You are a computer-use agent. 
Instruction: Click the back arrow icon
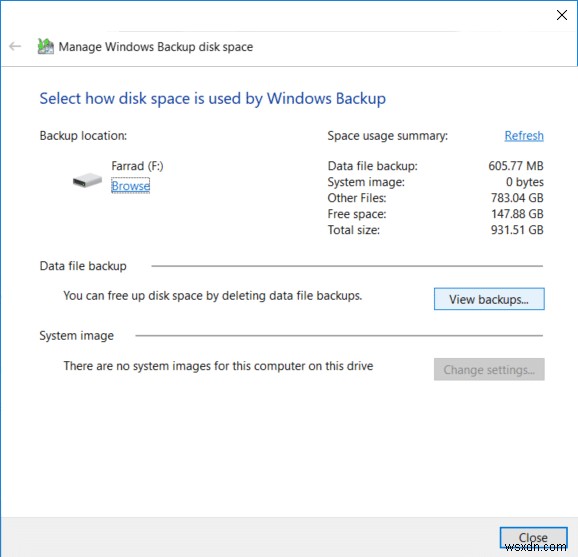pos(15,46)
